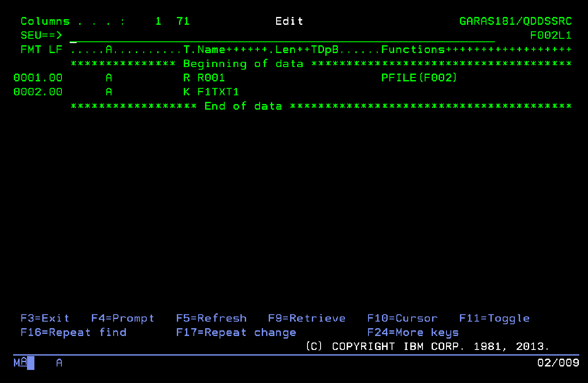The width and height of the screenshot is (588, 383).
Task: Click the FMT LF format ruler label
Action: click(41, 50)
